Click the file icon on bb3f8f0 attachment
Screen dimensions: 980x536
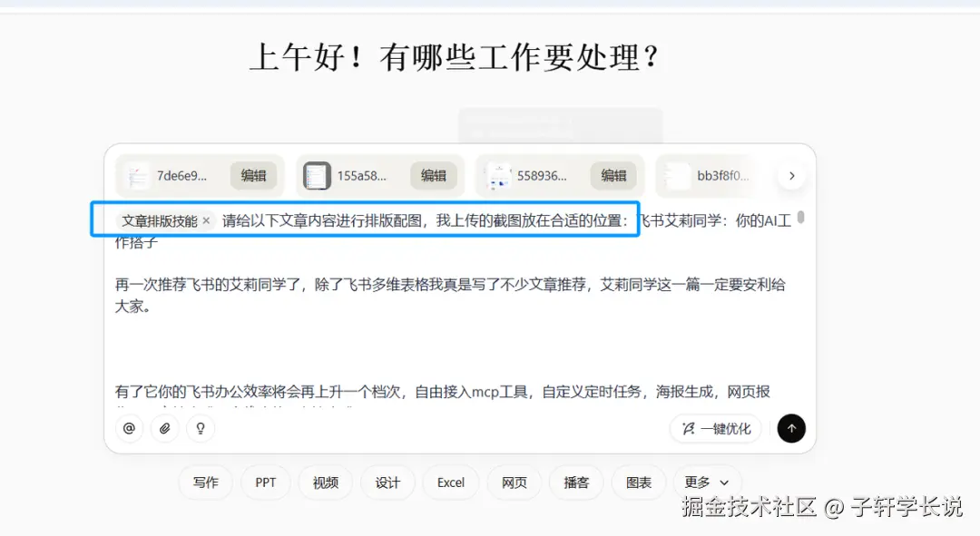(x=675, y=175)
